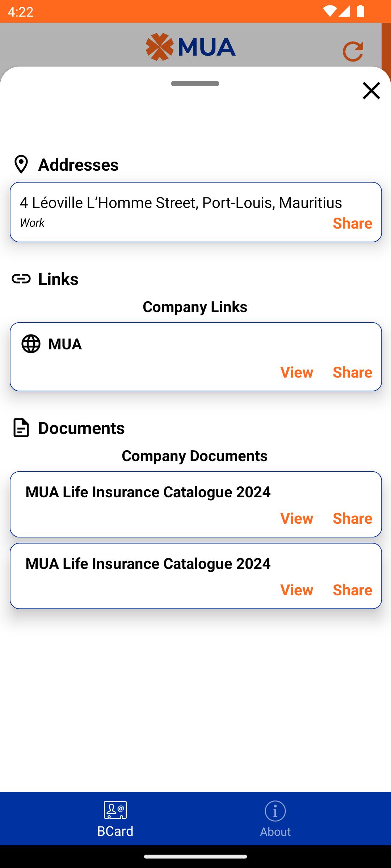Open the BCard tab
391x868 pixels.
[x=115, y=819]
